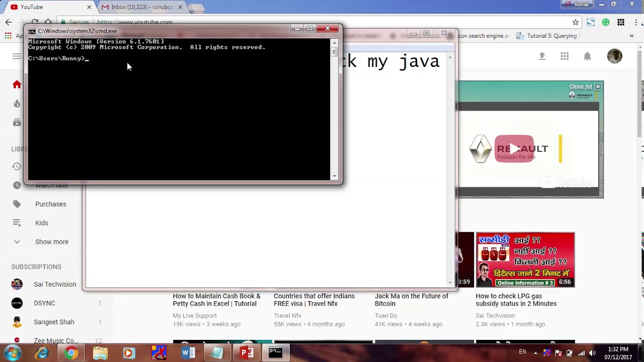Close the YouTube tab
Image resolution: width=644 pixels, height=362 pixels.
click(x=89, y=7)
